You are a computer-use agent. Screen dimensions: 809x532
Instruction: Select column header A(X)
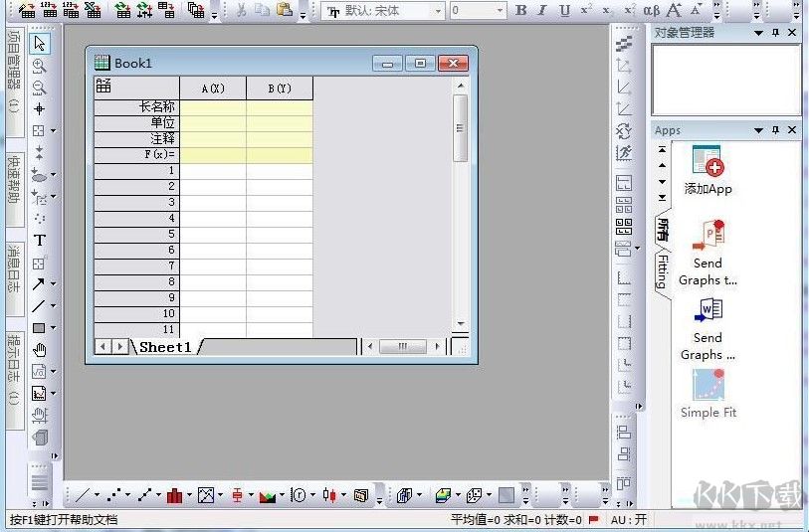pos(213,89)
